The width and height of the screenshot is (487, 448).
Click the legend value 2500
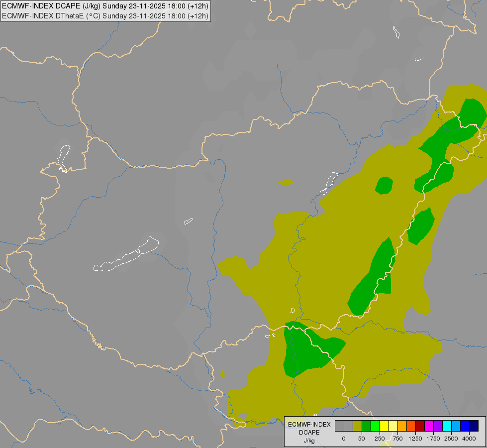coord(451,439)
